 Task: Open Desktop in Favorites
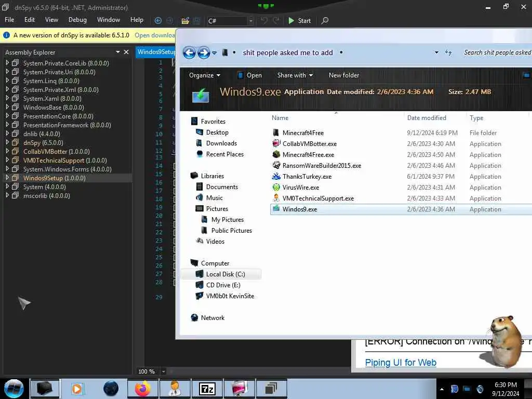(x=217, y=132)
